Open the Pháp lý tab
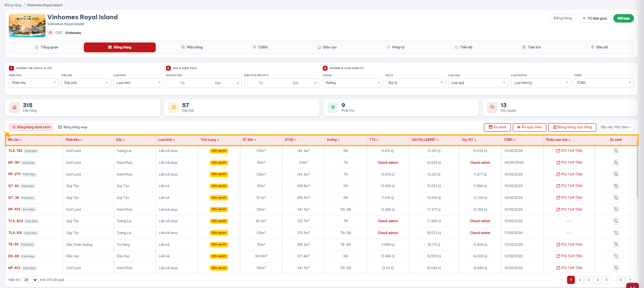This screenshot has width=644, height=288. [396, 47]
